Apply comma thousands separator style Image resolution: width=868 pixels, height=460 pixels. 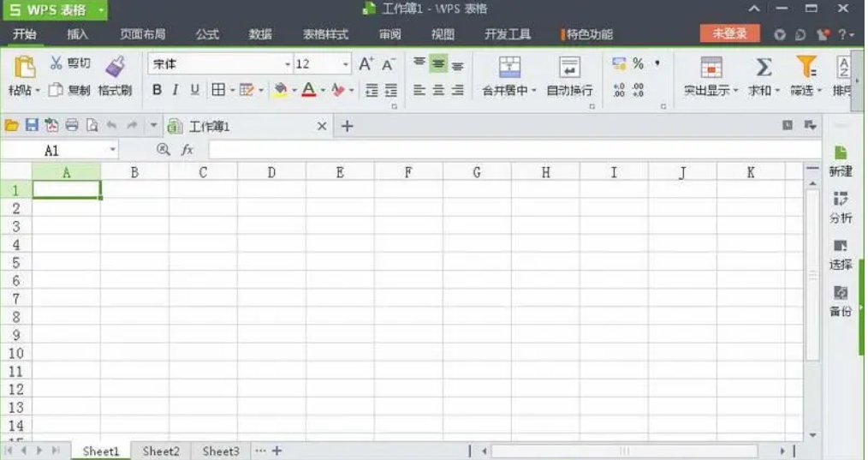[x=657, y=63]
